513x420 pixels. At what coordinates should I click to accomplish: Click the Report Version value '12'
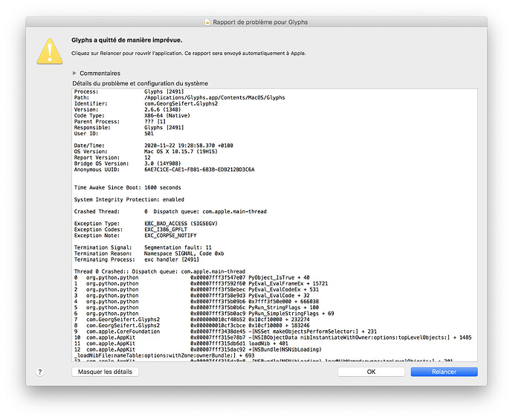click(147, 158)
